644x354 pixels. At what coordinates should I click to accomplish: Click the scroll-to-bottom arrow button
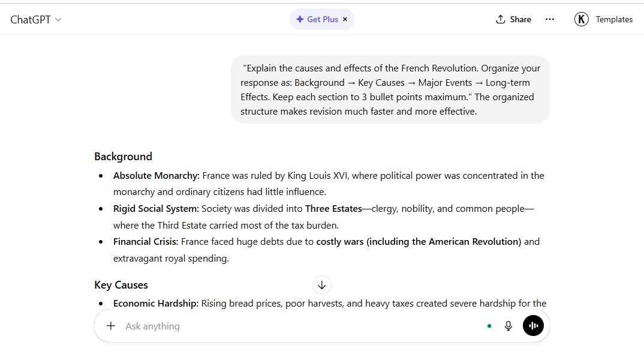[x=322, y=285]
